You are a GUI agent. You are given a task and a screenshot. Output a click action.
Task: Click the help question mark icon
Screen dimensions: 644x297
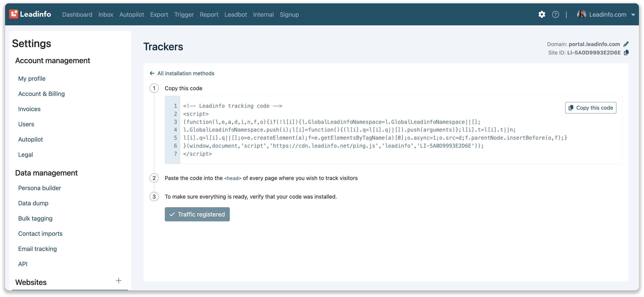coord(555,15)
